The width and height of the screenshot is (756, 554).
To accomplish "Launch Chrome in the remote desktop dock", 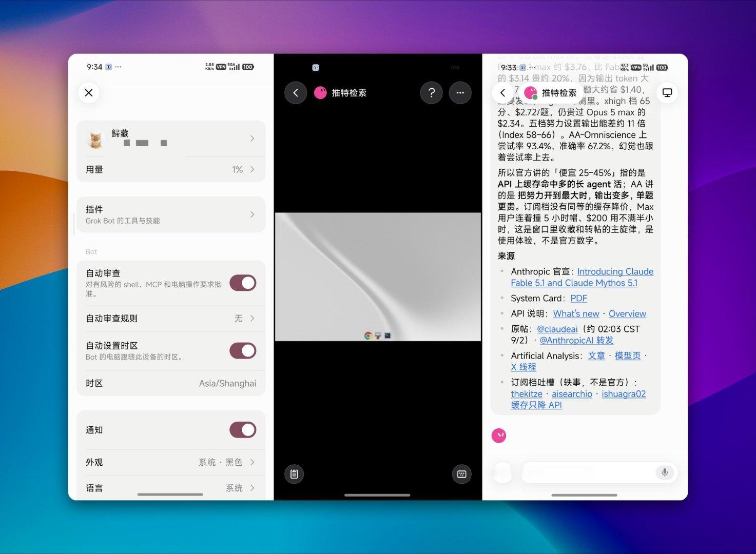I will 368,335.
